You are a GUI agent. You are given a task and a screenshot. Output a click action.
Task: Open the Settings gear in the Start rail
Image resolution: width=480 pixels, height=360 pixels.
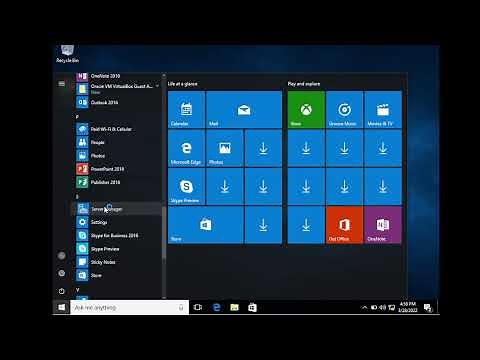pos(62,273)
